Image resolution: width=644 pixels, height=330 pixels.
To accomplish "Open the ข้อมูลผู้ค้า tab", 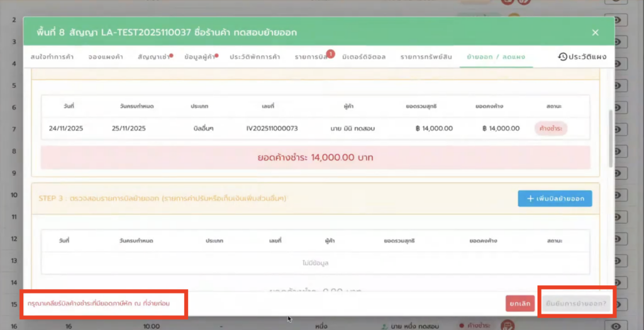I will (200, 57).
